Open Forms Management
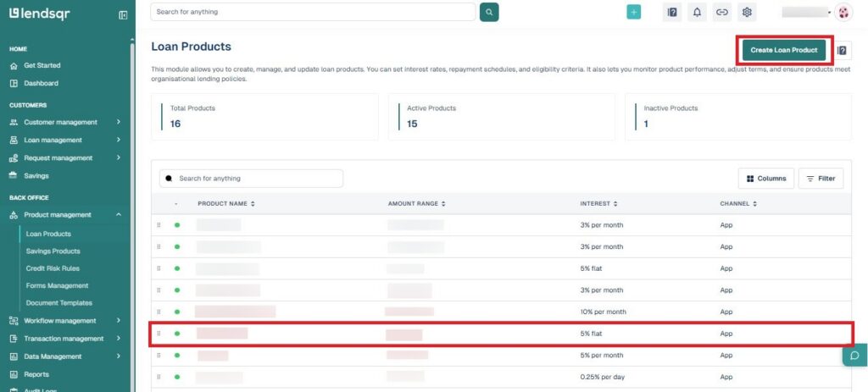The height and width of the screenshot is (392, 868). [x=57, y=286]
